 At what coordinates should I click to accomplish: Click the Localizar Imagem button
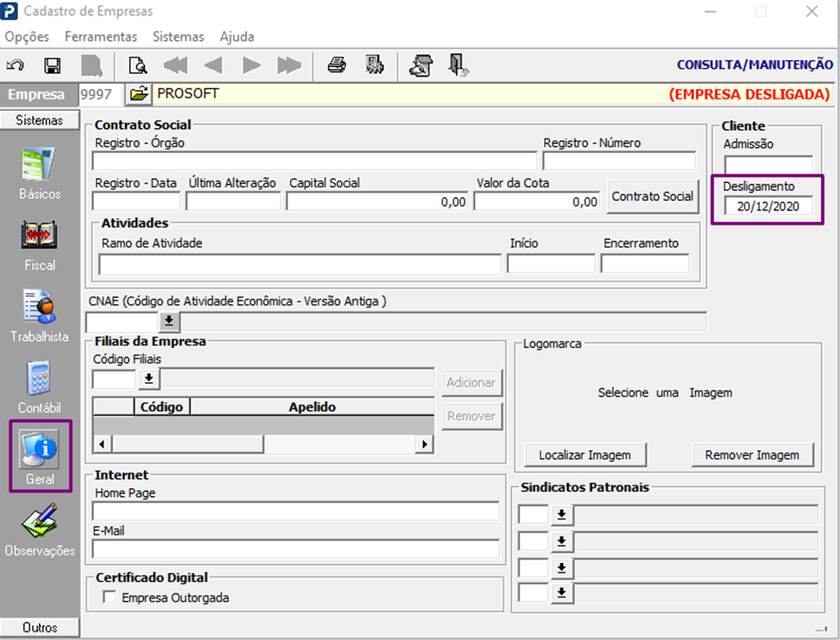point(585,455)
